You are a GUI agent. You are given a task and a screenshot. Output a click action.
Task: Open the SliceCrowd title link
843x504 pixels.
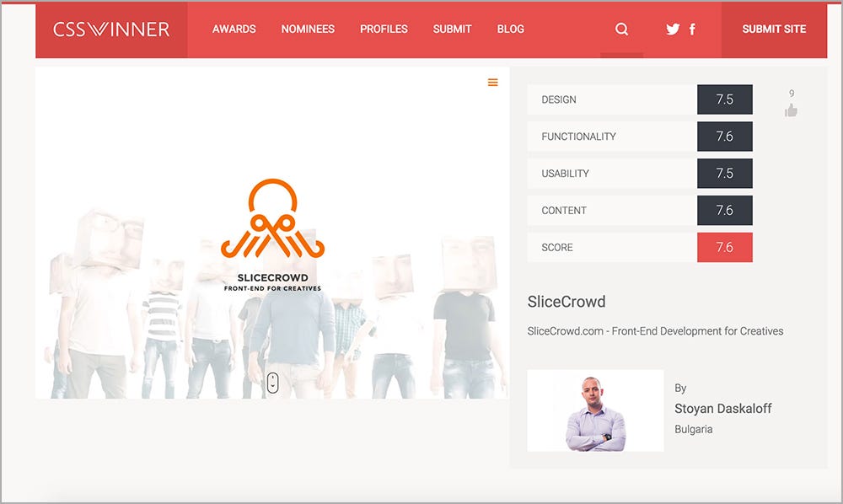(566, 302)
